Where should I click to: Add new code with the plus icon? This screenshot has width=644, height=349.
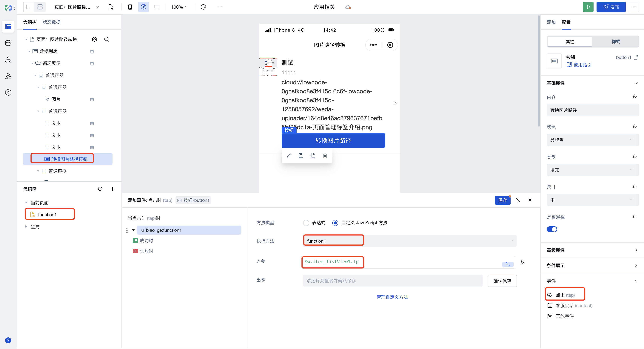tap(113, 189)
